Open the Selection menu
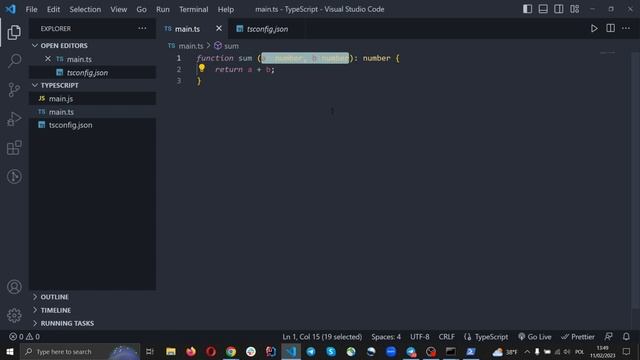640x360 pixels. 85,9
